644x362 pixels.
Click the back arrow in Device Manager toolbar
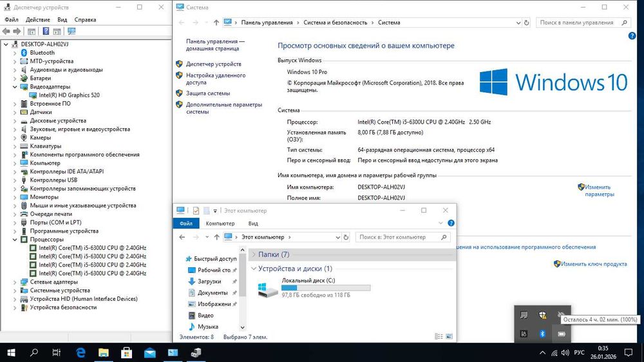click(6, 31)
